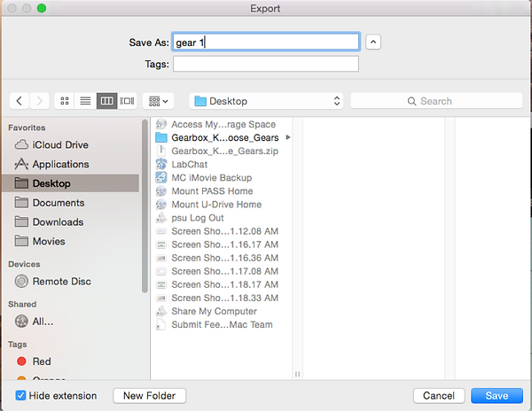Screen dimensions: 532x411
Task: Click the magnifying glass search icon
Action: [x=412, y=101]
